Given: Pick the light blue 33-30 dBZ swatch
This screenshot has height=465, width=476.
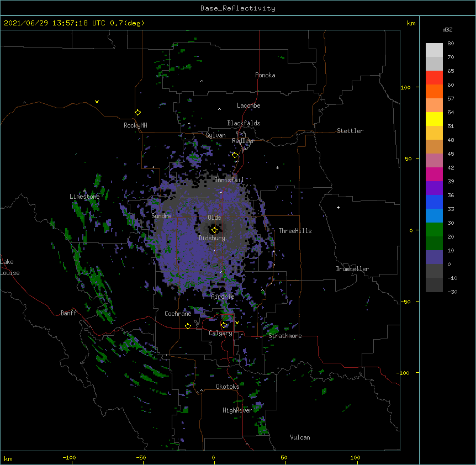Looking at the screenshot, I should tap(434, 216).
